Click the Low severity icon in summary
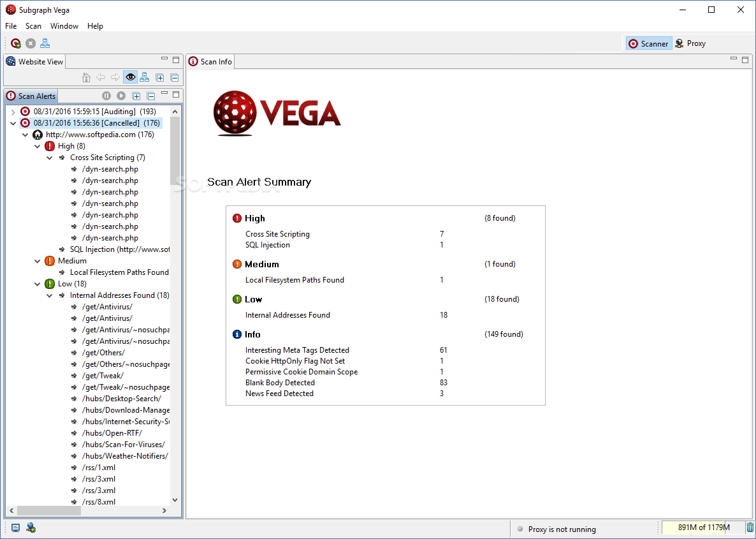Screen dimensions: 756x539 coord(236,299)
